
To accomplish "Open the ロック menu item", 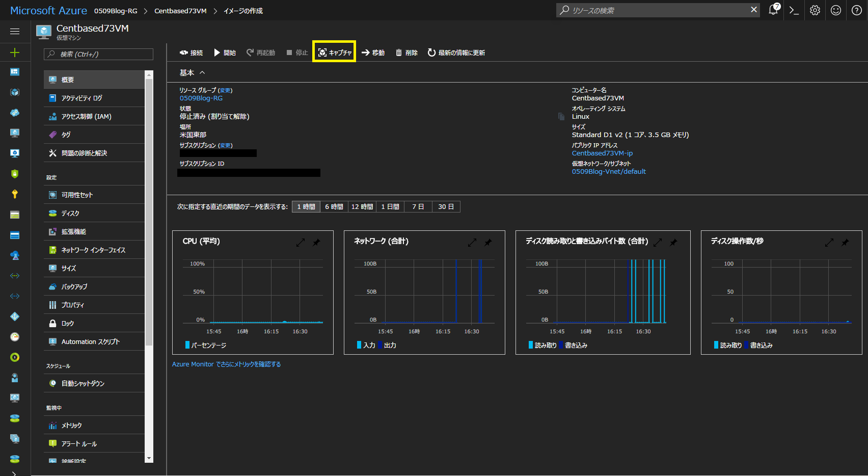I will [x=94, y=323].
